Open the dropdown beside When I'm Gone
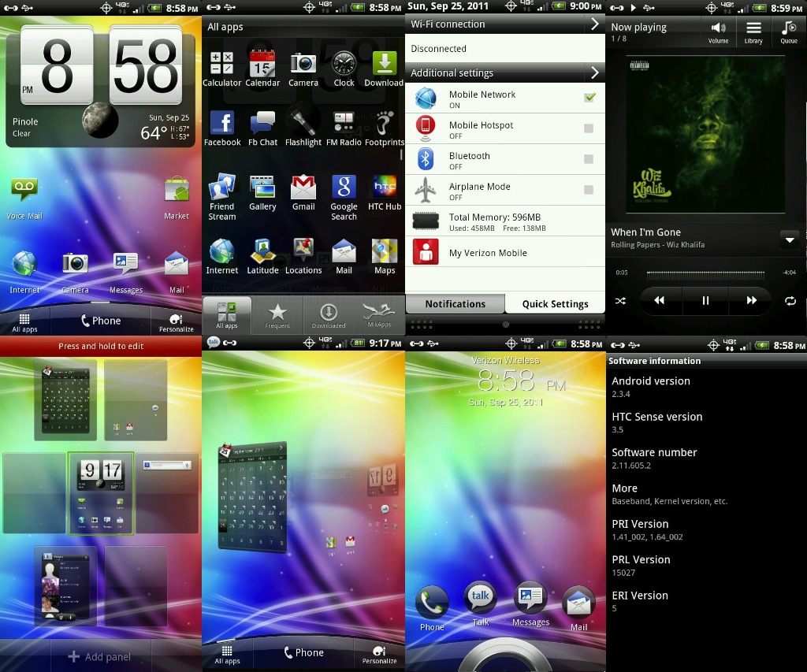Image resolution: width=807 pixels, height=672 pixels. pyautogui.click(x=790, y=239)
